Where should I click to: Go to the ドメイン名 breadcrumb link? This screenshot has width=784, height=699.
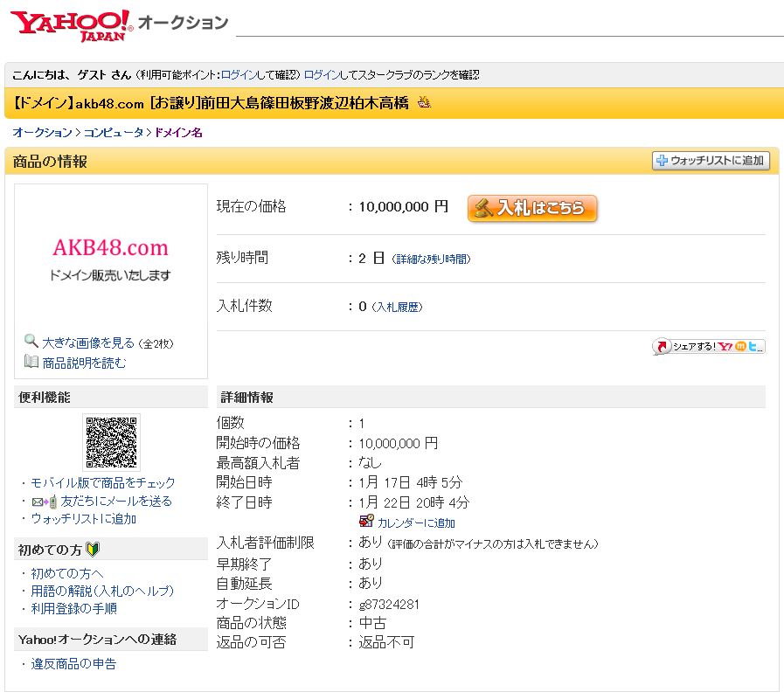click(x=178, y=133)
